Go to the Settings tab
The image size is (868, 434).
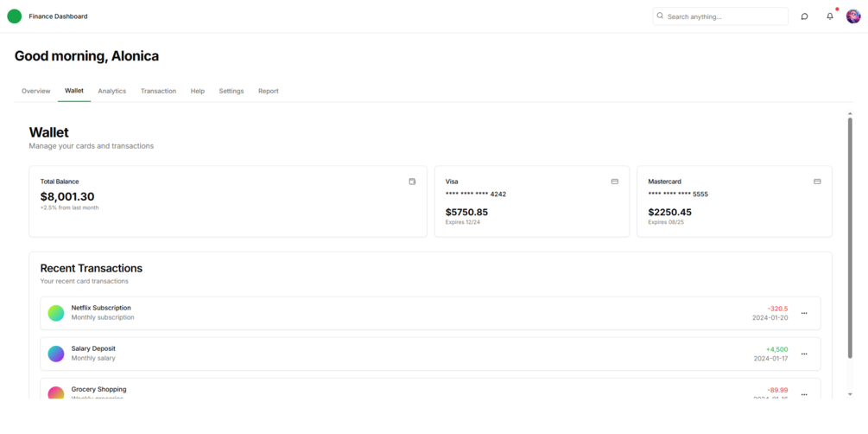[231, 91]
